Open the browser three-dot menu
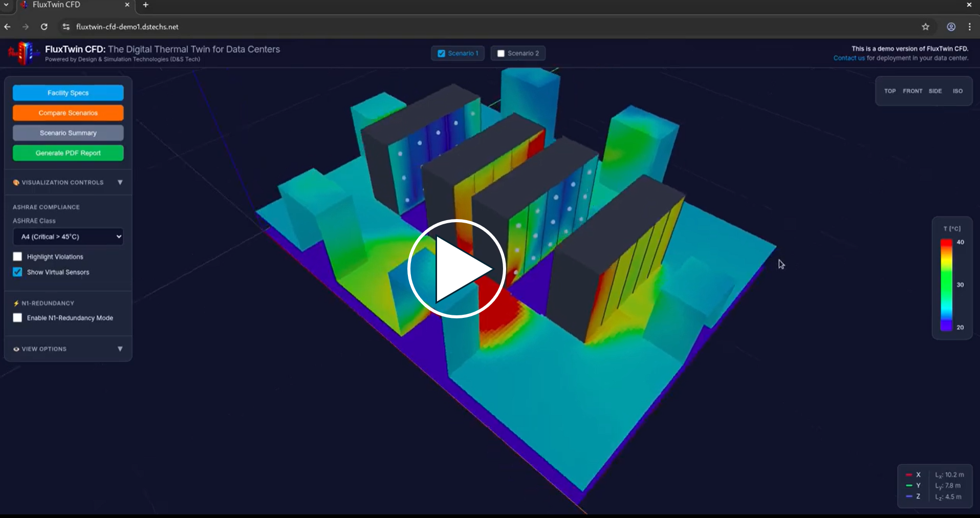Viewport: 980px width, 518px height. (970, 27)
